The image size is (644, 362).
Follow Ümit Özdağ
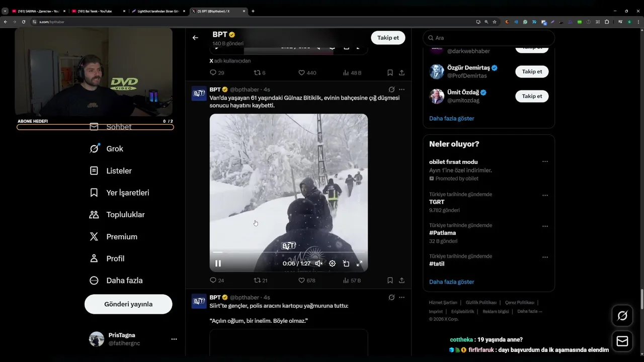point(532,96)
